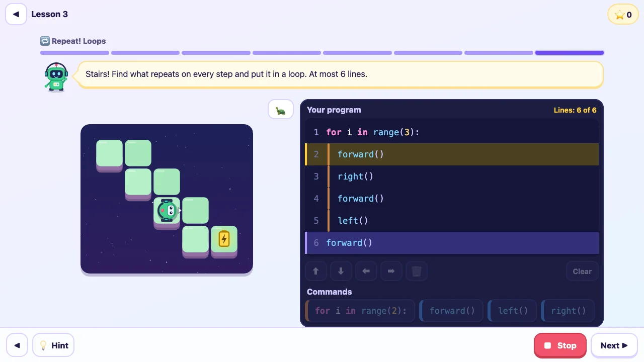Click the Stairs instruction speech bubble
Image resolution: width=644 pixels, height=362 pixels.
pos(340,74)
